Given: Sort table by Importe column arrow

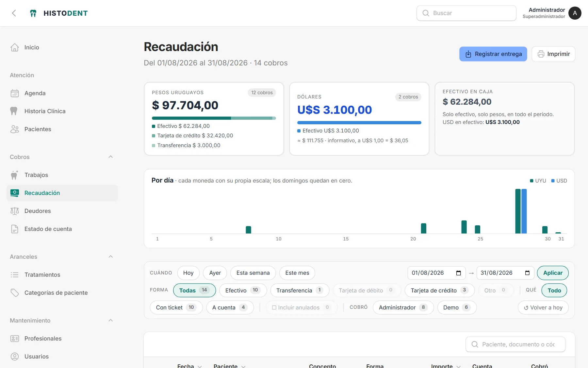Looking at the screenshot, I should click(458, 366).
